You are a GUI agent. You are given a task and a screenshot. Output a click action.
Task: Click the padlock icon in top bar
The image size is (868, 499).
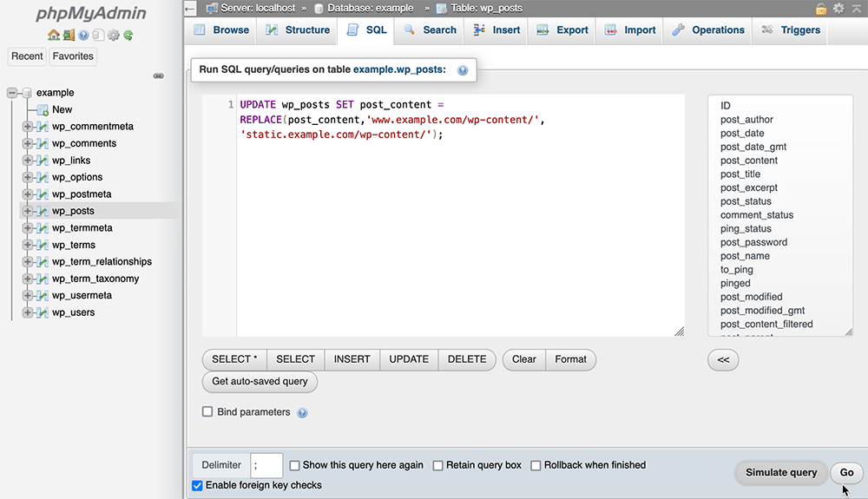(821, 8)
